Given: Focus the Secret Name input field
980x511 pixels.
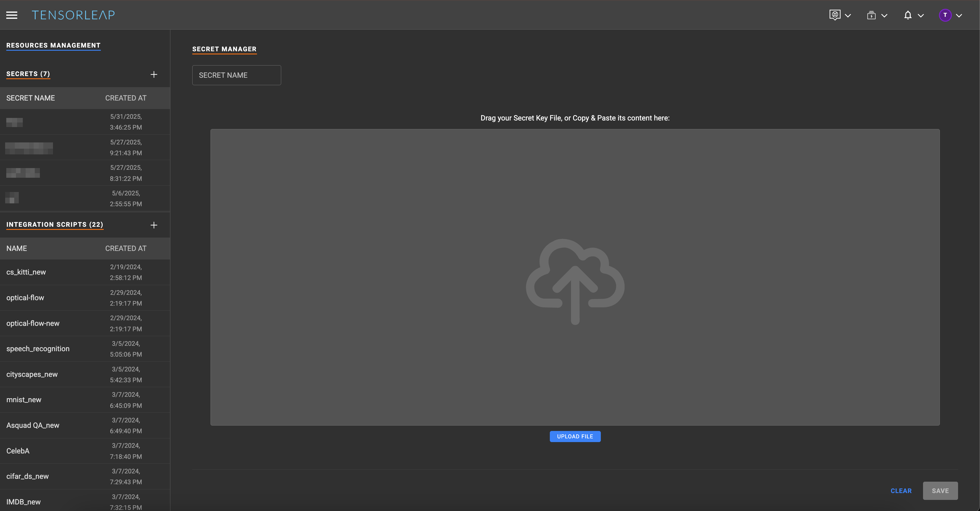Looking at the screenshot, I should coord(236,75).
